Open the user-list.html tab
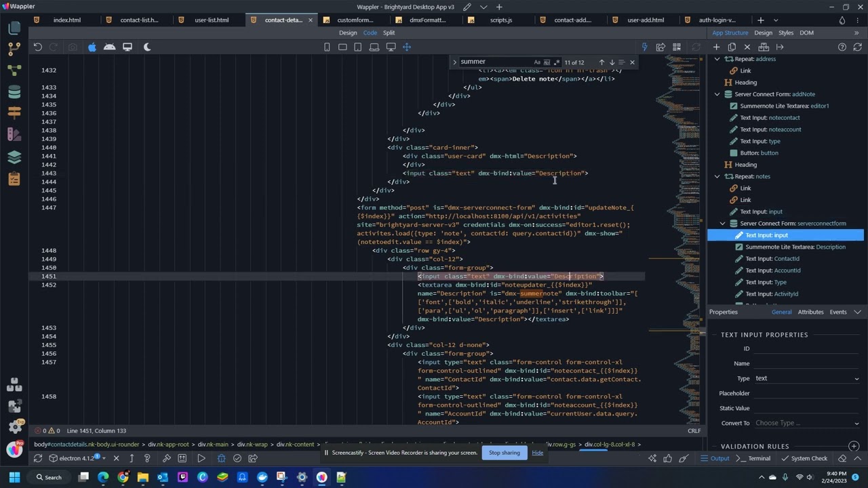 click(x=212, y=20)
